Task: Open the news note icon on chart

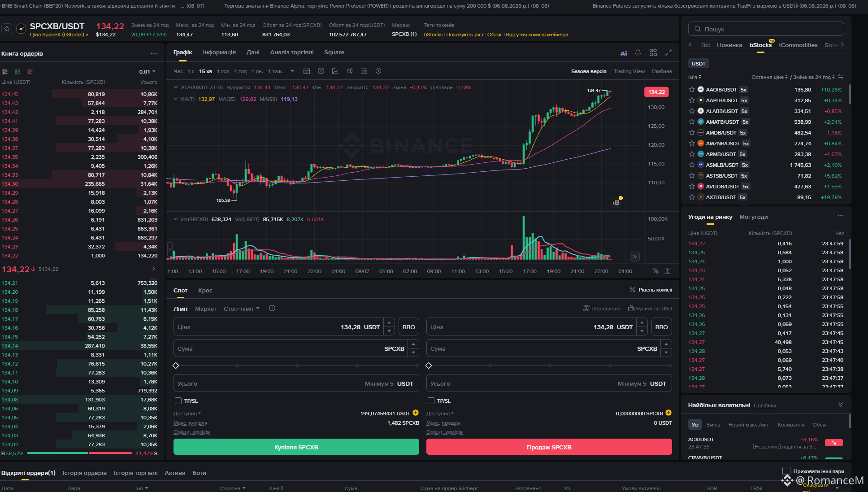Action: coord(616,203)
